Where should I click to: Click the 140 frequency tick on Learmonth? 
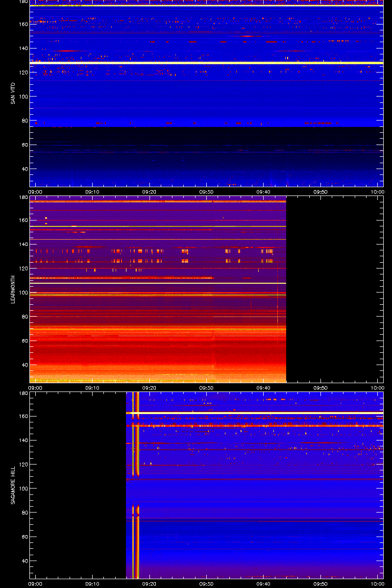23,244
